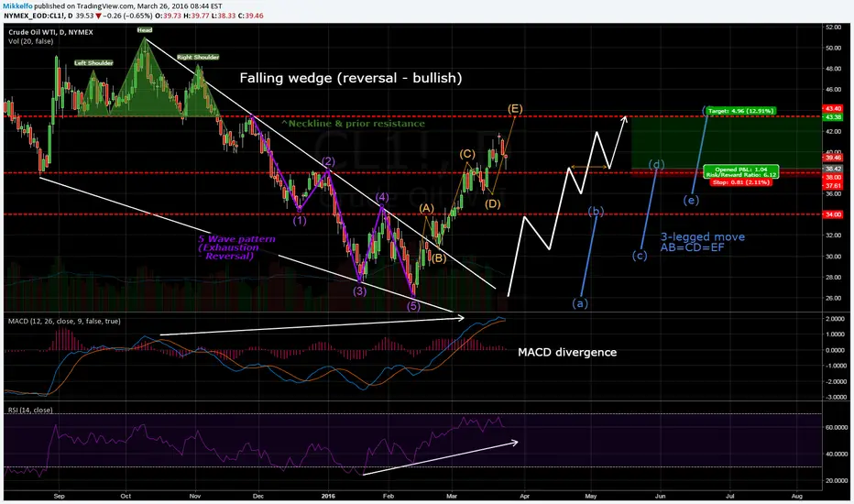The width and height of the screenshot is (854, 504).
Task: Click the Vol (20, false) indicator label
Action: click(30, 41)
